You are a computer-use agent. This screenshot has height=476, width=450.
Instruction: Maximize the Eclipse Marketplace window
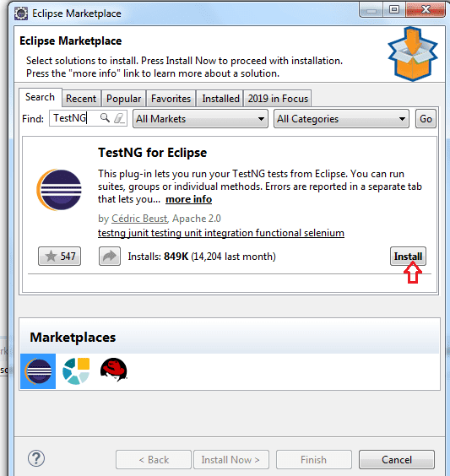(x=393, y=10)
